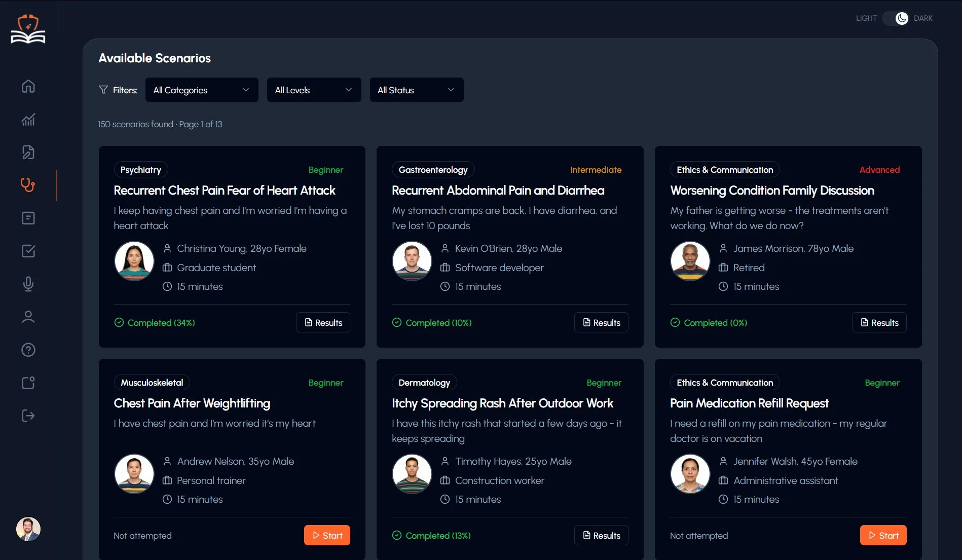This screenshot has width=962, height=560.
Task: Open the microphone icon in sidebar
Action: (28, 284)
